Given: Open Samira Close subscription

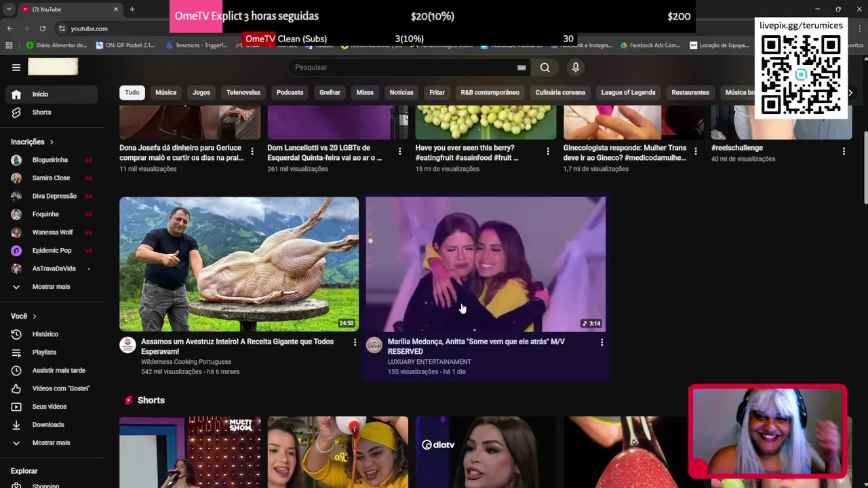Looking at the screenshot, I should click(x=52, y=178).
